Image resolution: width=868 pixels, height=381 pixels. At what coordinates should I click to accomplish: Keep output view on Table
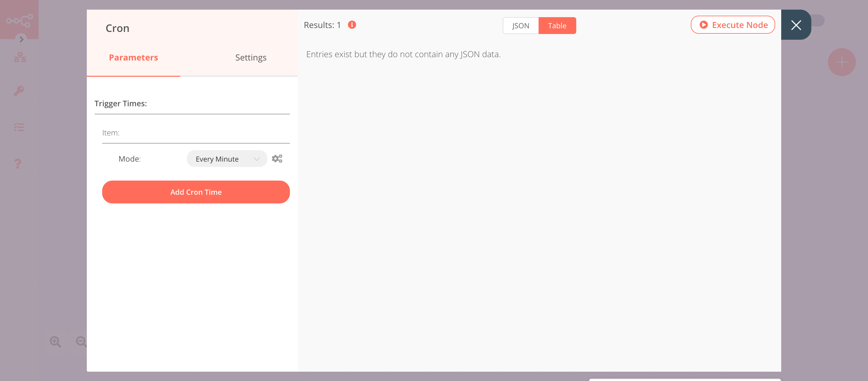pos(557,25)
